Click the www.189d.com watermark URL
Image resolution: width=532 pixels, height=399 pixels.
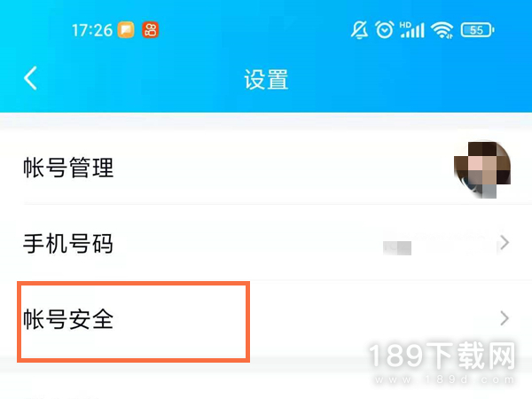click(x=444, y=379)
